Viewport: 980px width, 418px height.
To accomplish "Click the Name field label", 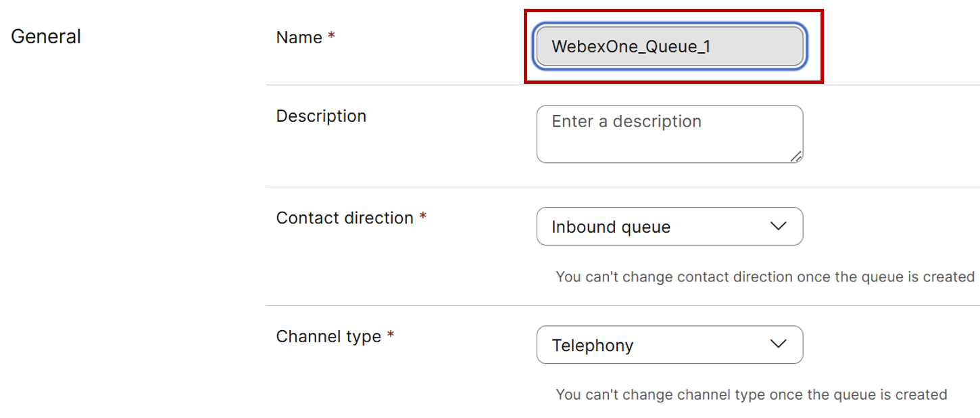I will click(299, 38).
